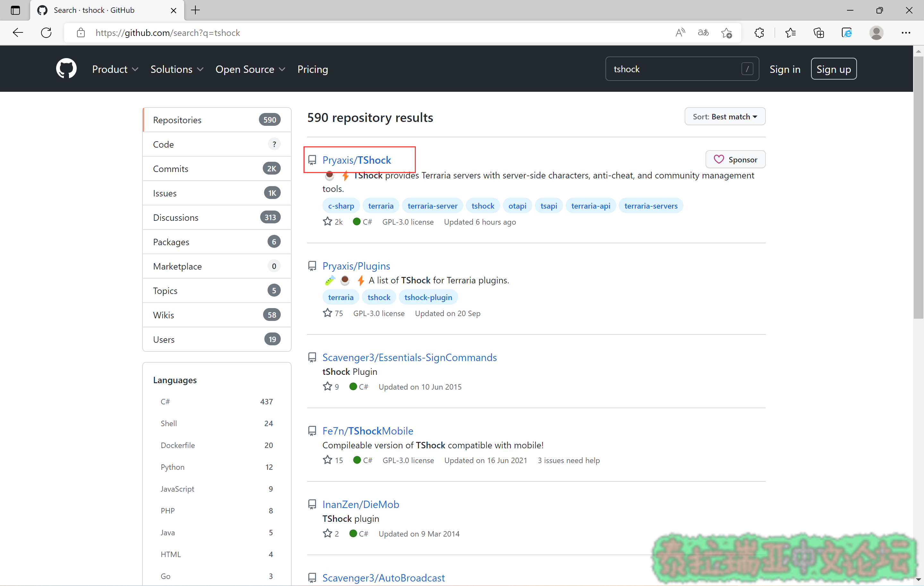924x586 pixels.
Task: Click the heart icon on Sponsor button
Action: (x=719, y=159)
